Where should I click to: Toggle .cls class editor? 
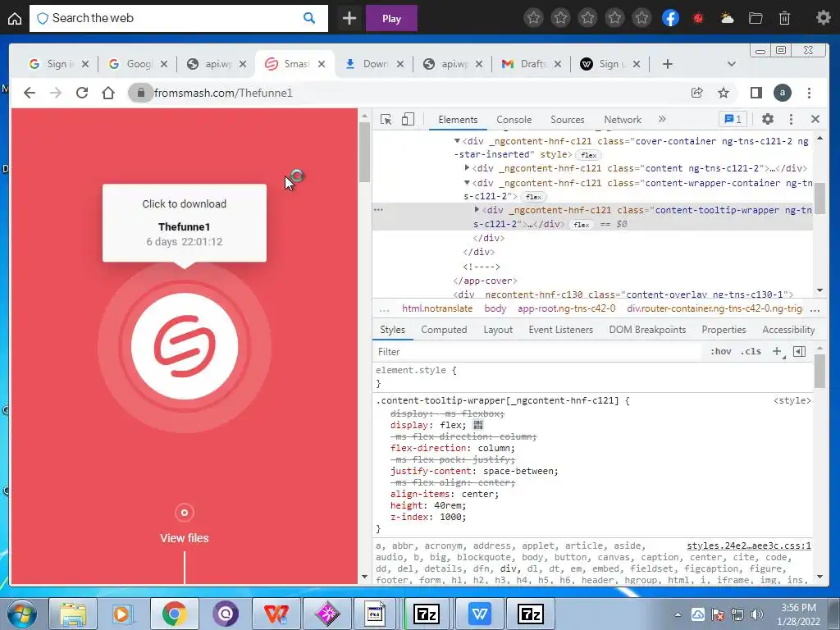[751, 351]
